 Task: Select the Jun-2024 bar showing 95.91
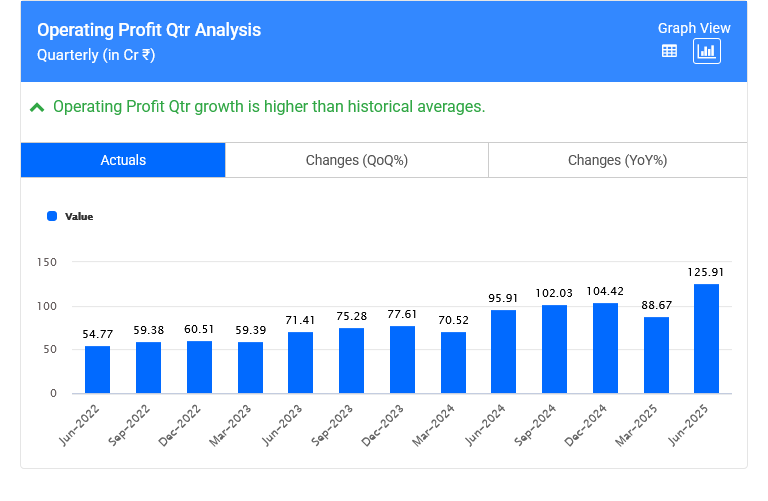coord(504,351)
